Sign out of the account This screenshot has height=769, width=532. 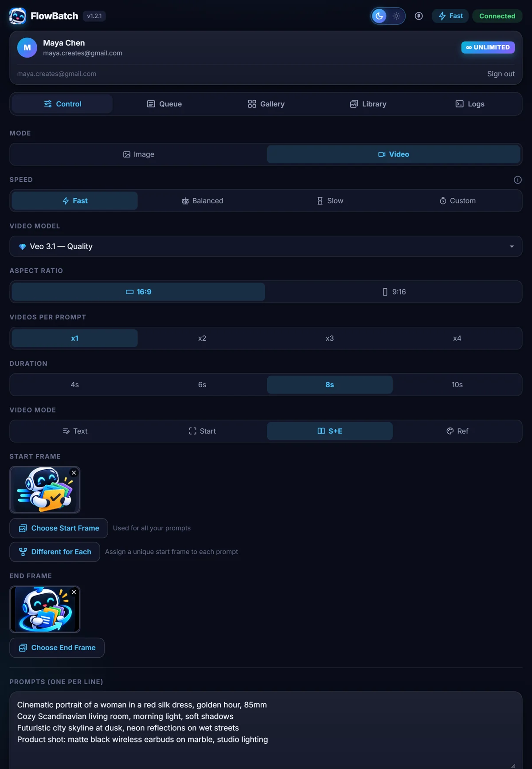click(501, 74)
